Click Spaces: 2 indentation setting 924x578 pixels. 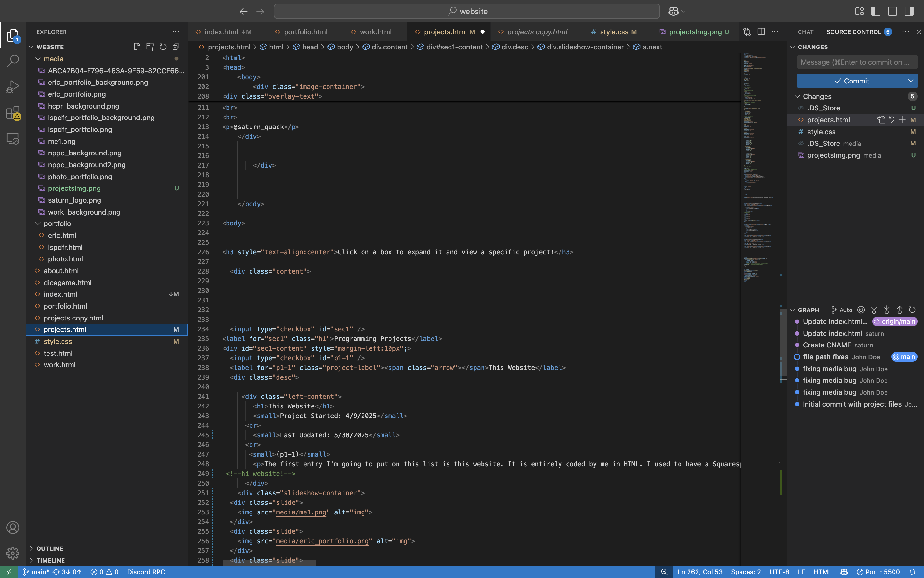[x=746, y=572]
